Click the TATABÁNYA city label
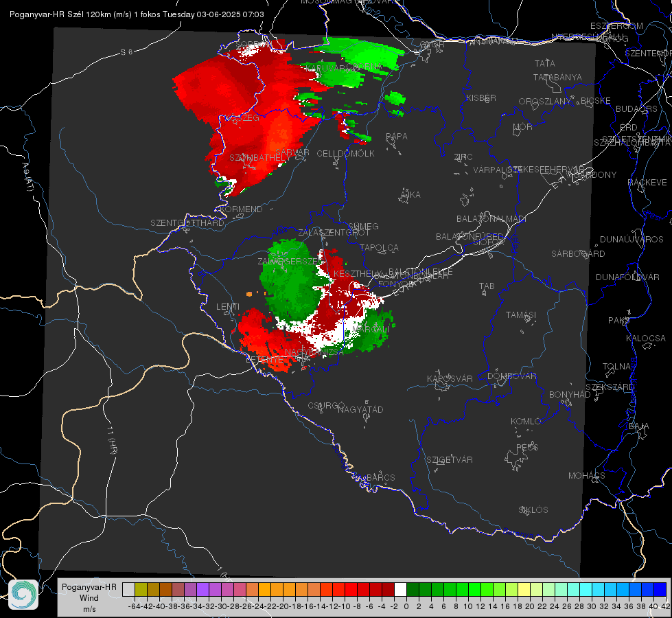 pos(557,78)
